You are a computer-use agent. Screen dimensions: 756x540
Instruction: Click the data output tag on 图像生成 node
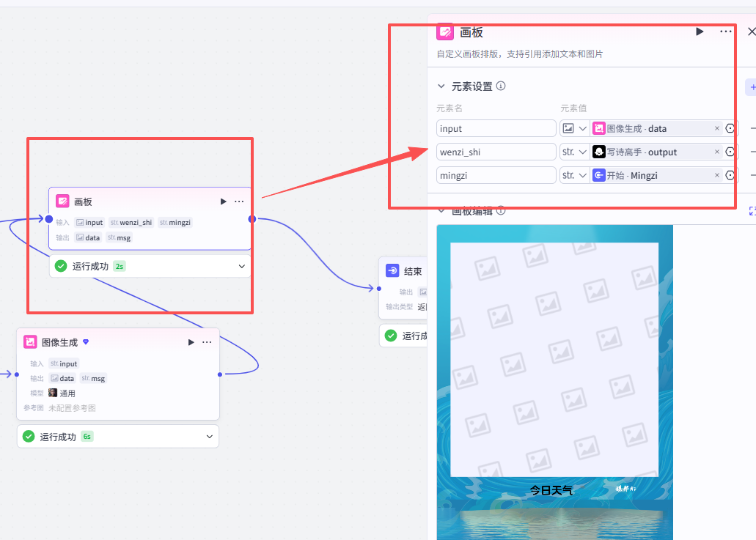click(x=62, y=378)
